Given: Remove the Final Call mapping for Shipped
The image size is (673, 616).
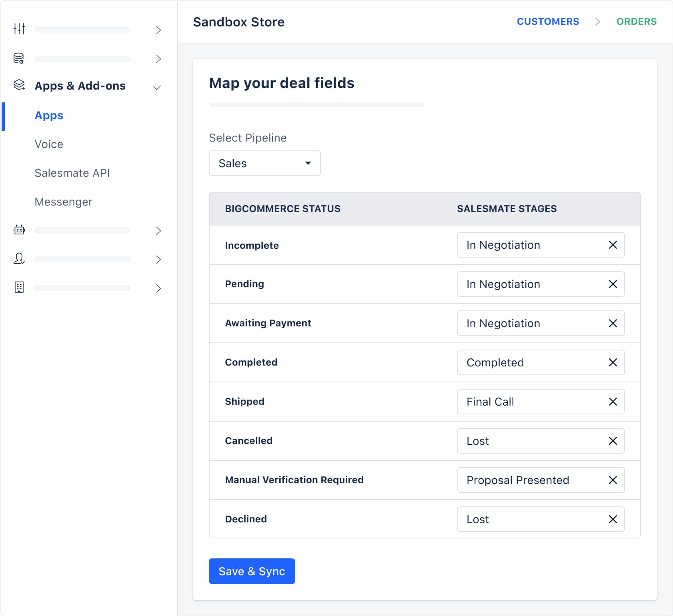Looking at the screenshot, I should [613, 402].
